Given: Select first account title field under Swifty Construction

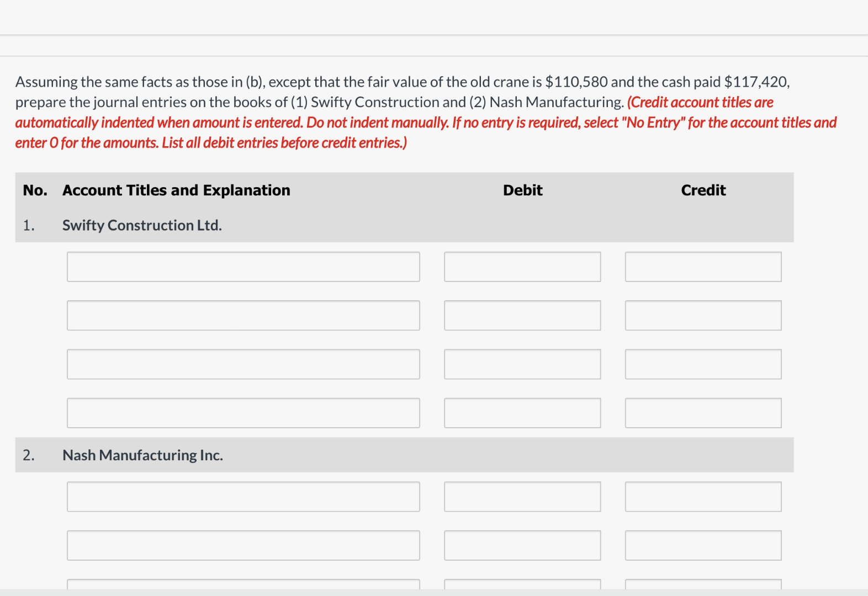Looking at the screenshot, I should [244, 267].
